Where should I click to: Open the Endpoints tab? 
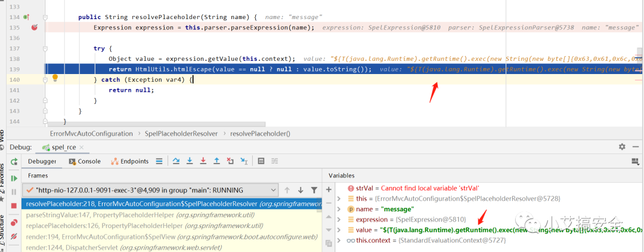pos(130,161)
